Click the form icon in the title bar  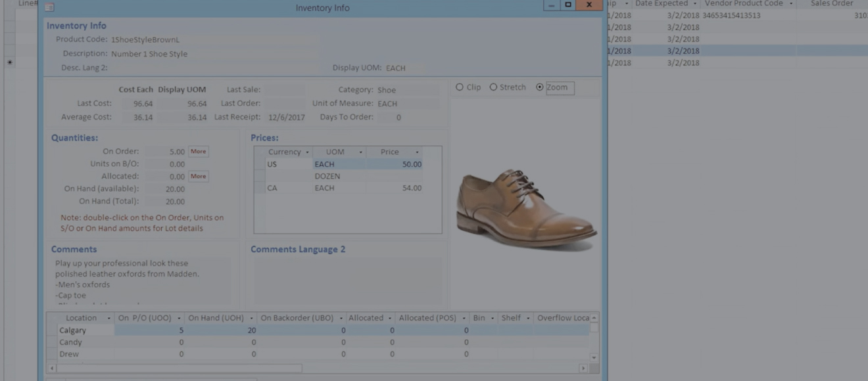(x=49, y=7)
